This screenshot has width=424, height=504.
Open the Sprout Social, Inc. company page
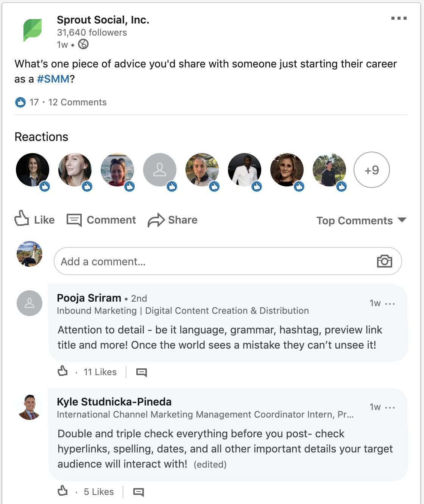103,20
